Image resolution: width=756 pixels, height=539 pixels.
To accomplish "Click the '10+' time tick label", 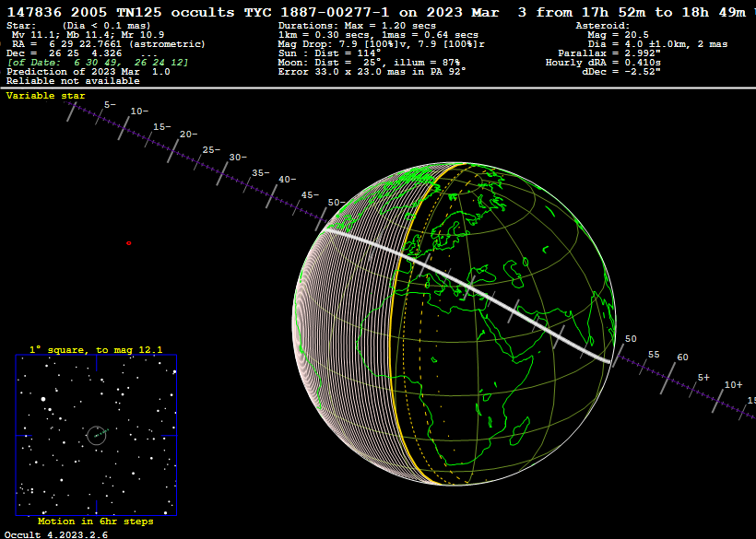I will tap(733, 384).
